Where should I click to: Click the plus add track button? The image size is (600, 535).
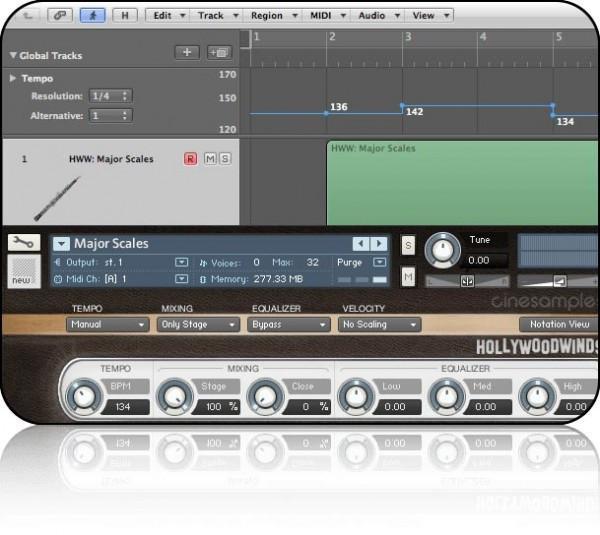tap(187, 52)
